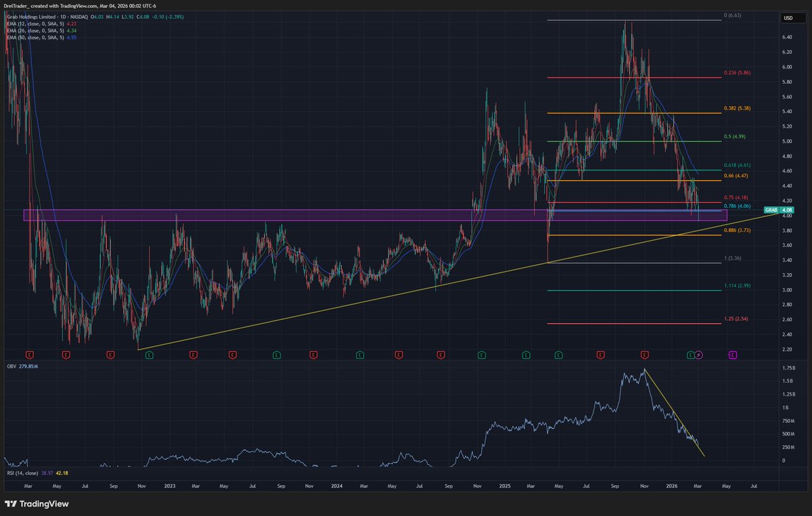Click the 0.786 (4.06) Fibonacci label
Viewport: 812px width, 516px height.
click(738, 206)
